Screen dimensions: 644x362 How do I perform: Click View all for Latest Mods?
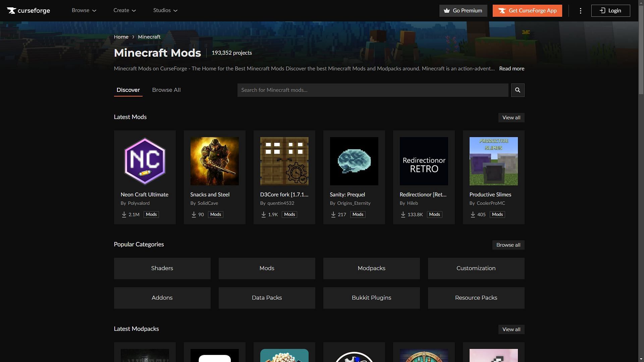coord(511,118)
